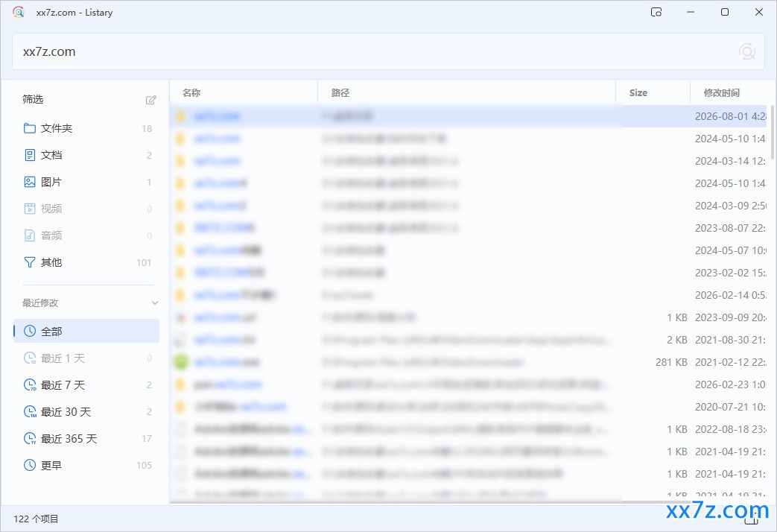The image size is (777, 532).
Task: Select row dated 2023-08-07
Action: pyautogui.click(x=469, y=227)
